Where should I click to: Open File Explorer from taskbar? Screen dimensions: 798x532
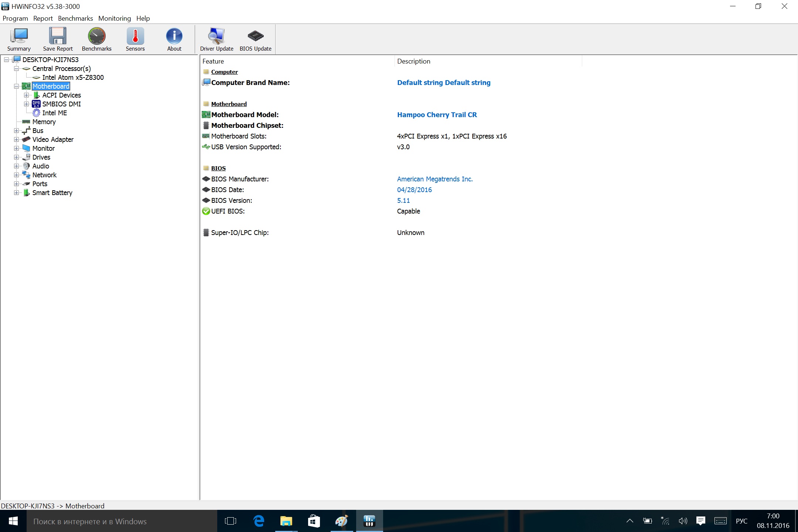point(286,521)
